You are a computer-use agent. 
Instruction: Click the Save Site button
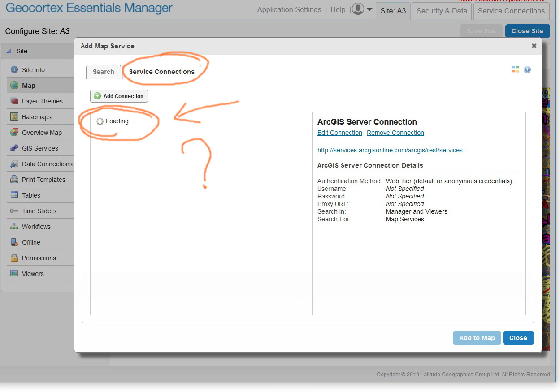click(481, 31)
